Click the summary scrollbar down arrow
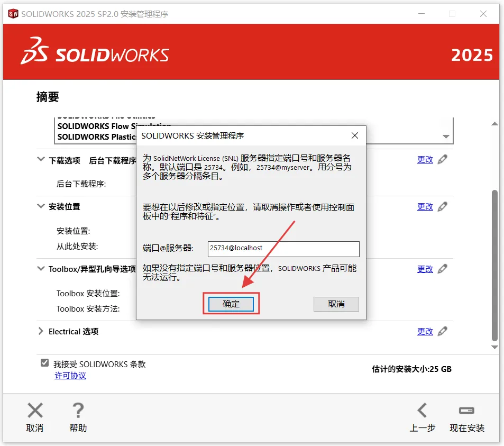The height and width of the screenshot is (446, 504). point(494,347)
